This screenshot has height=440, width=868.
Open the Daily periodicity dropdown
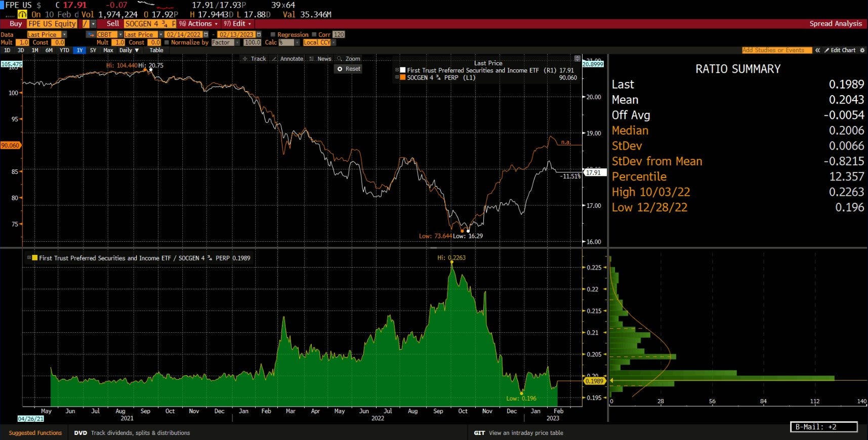pos(129,50)
